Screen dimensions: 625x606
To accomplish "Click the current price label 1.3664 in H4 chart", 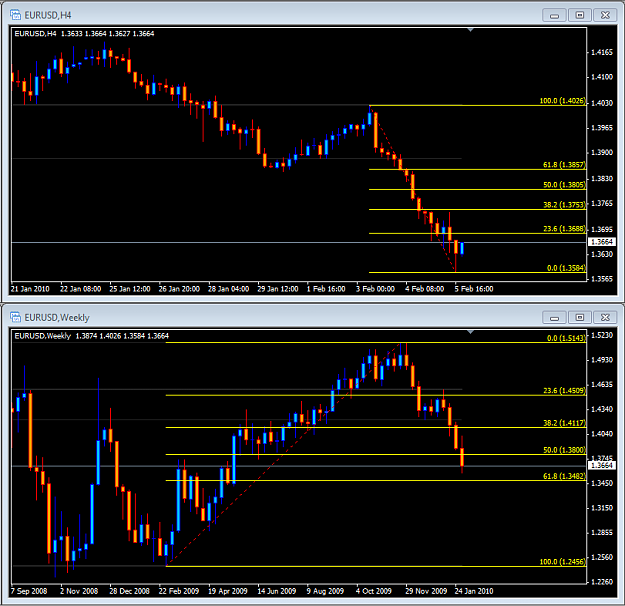I will click(601, 242).
